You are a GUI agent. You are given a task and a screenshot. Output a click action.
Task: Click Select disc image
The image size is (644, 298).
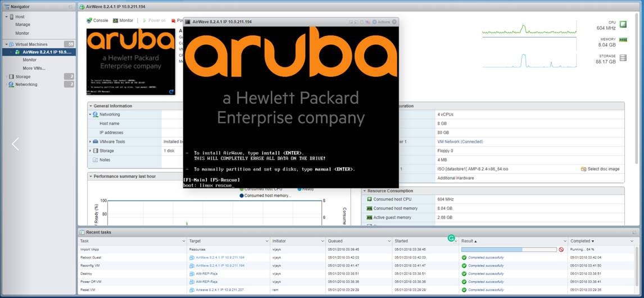point(600,169)
